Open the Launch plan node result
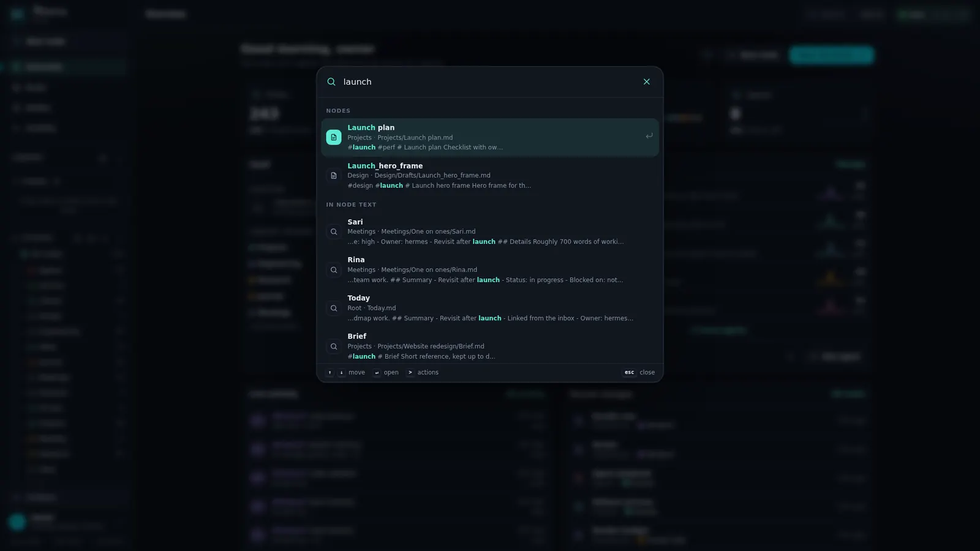Viewport: 980px width, 551px height. coord(490,137)
